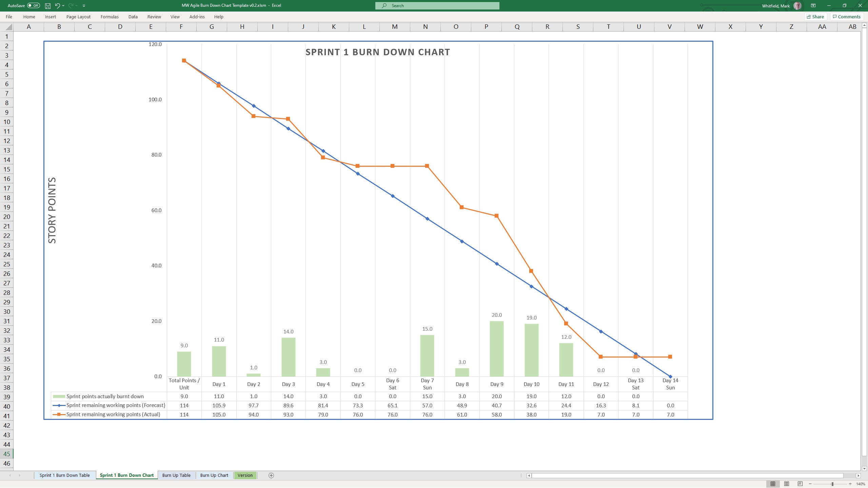868x488 pixels.
Task: Open the Burn Up Chart sheet
Action: tap(214, 475)
